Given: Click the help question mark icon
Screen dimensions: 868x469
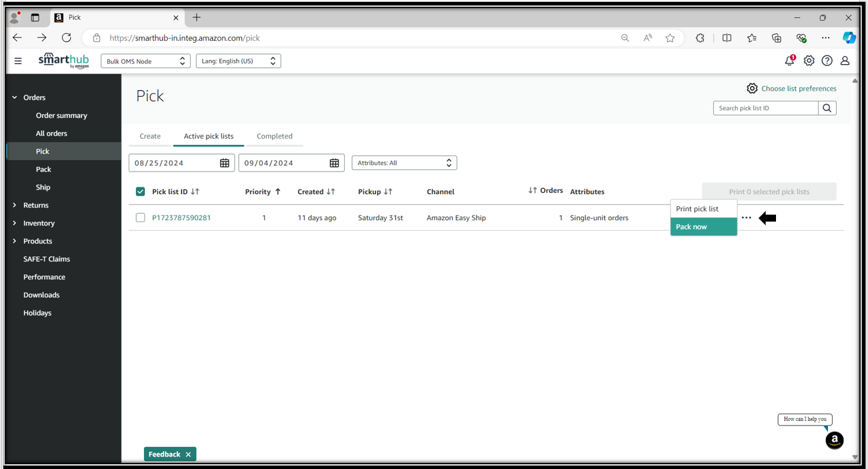Looking at the screenshot, I should 827,61.
